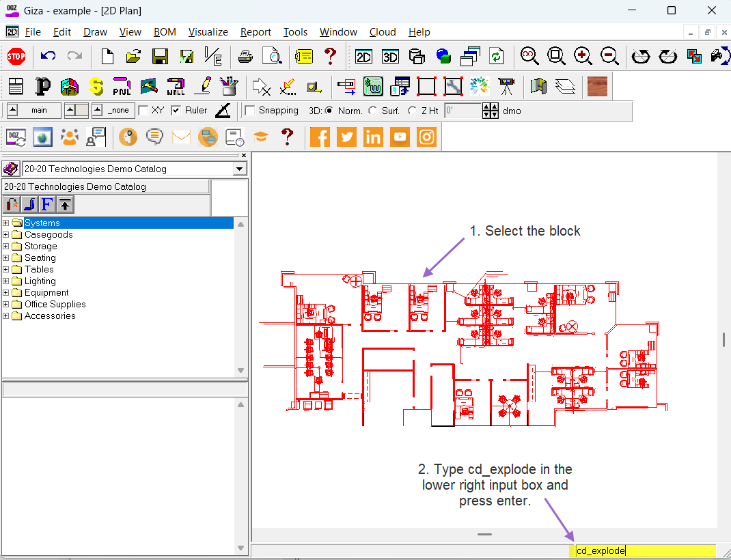Click the Undo arrow icon
731x560 pixels.
pos(48,57)
